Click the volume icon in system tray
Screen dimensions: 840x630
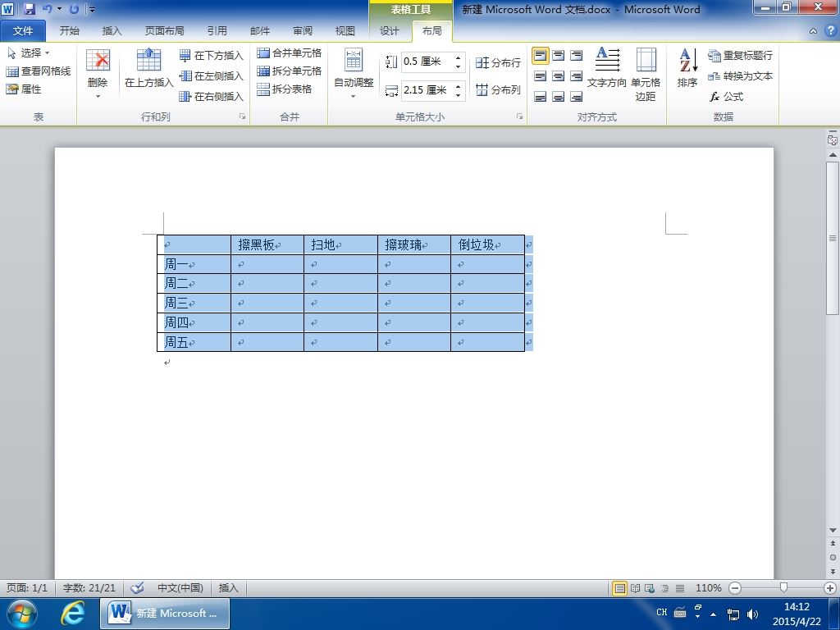click(752, 614)
